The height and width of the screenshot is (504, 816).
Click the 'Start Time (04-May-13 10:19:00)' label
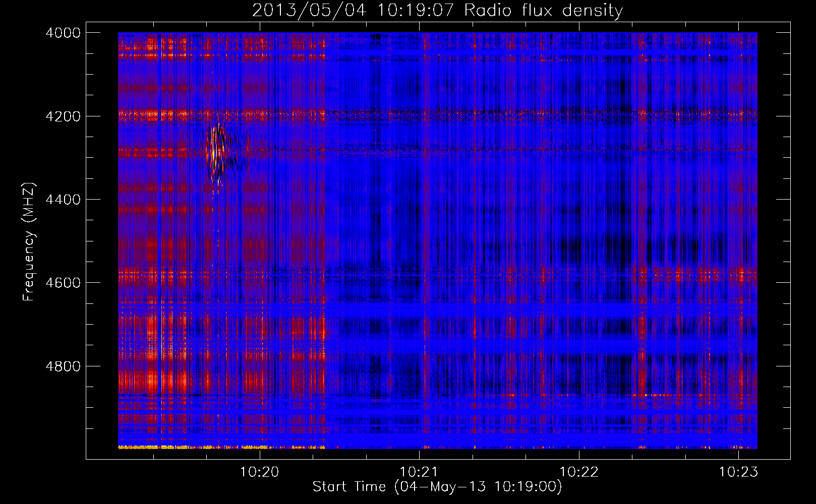point(437,487)
